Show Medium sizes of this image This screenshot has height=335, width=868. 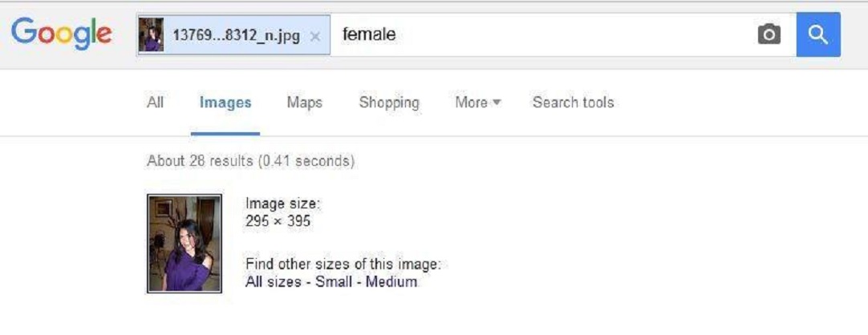pyautogui.click(x=391, y=282)
